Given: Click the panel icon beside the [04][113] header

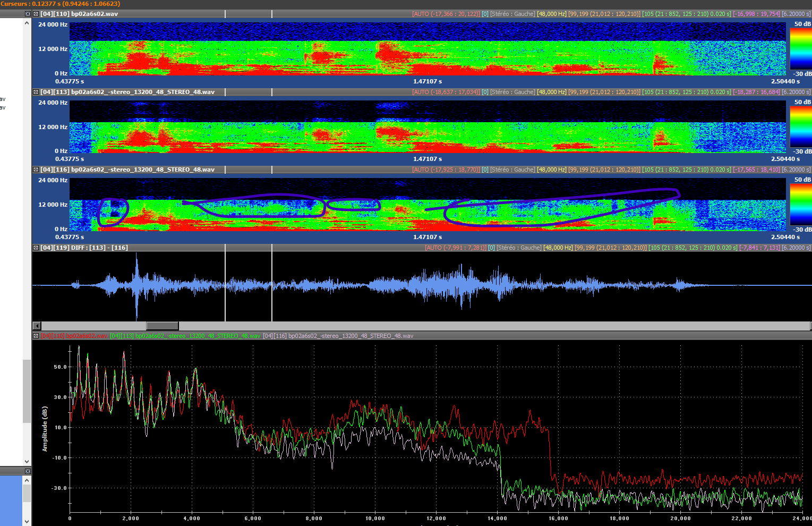Looking at the screenshot, I should tap(36, 92).
